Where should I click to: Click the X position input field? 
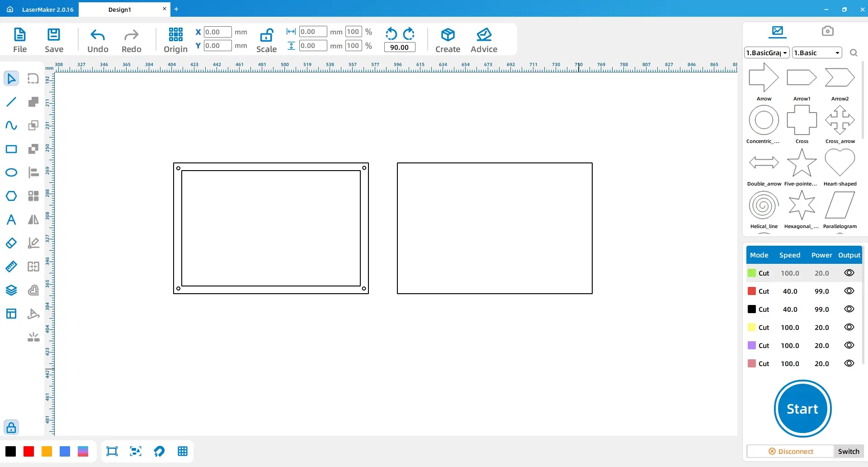pyautogui.click(x=217, y=32)
